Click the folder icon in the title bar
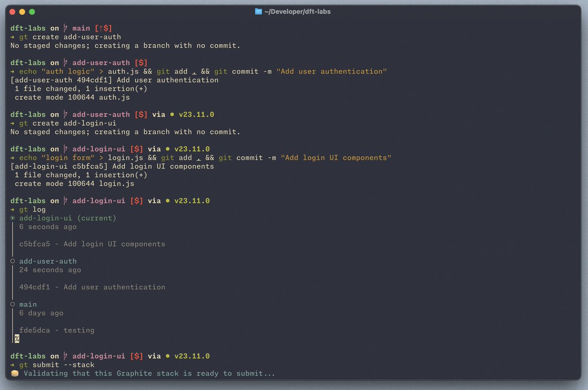 [x=259, y=11]
